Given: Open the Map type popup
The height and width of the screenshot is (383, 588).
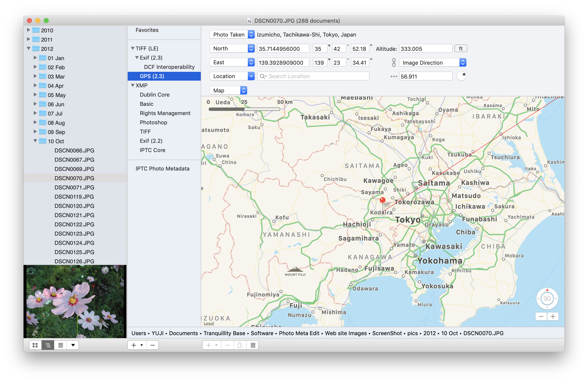Looking at the screenshot, I should pos(228,90).
